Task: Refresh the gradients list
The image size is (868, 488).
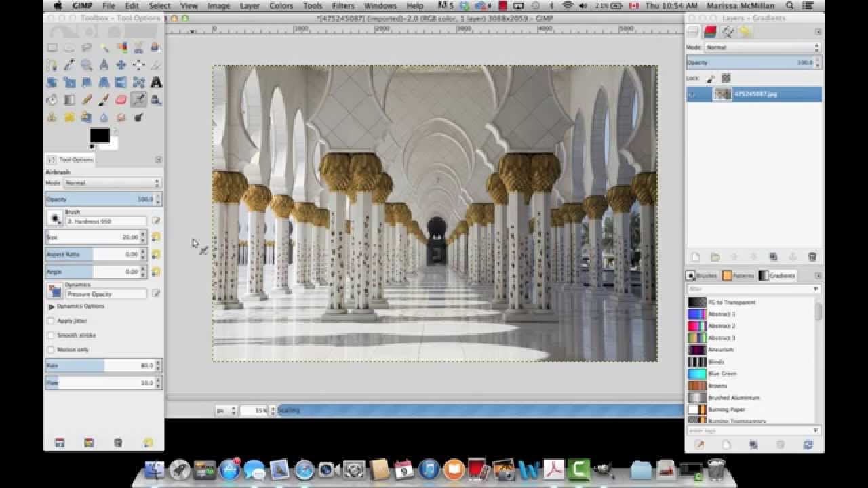Action: coord(808,445)
